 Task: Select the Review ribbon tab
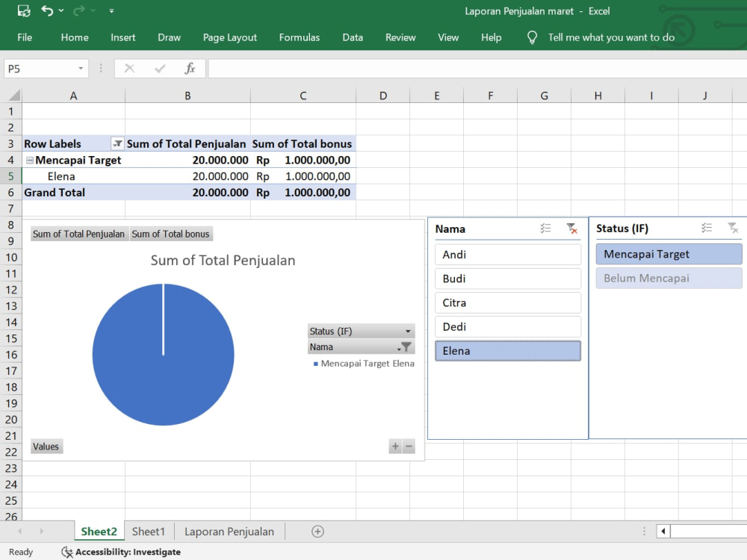[x=400, y=37]
